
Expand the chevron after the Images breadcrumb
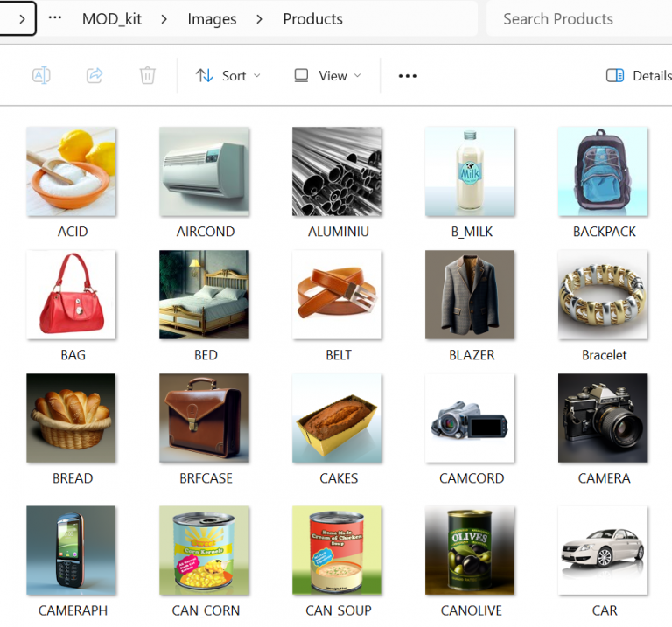(x=260, y=19)
